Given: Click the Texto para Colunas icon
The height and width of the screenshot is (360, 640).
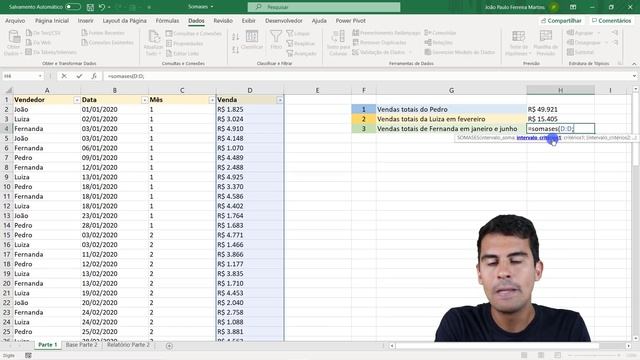Looking at the screenshot, I should tap(338, 36).
